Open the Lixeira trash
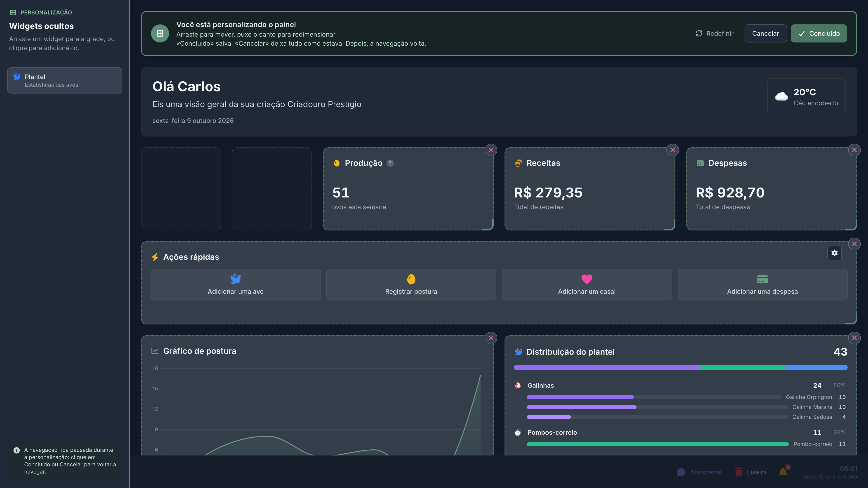 pos(751,472)
